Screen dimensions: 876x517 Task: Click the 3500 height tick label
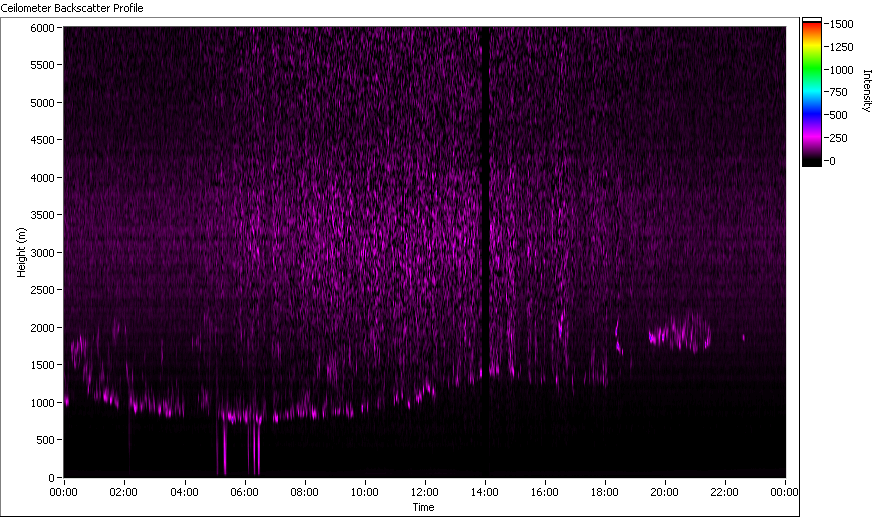[42, 215]
